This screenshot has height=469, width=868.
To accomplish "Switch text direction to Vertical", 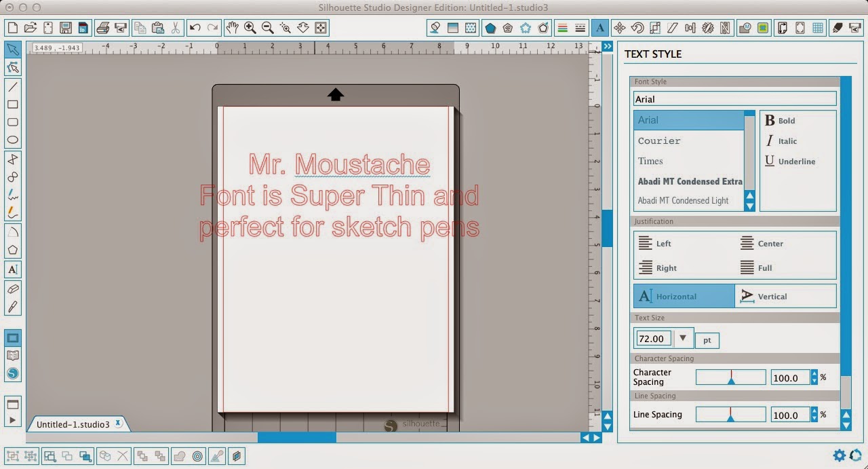I will coord(785,297).
